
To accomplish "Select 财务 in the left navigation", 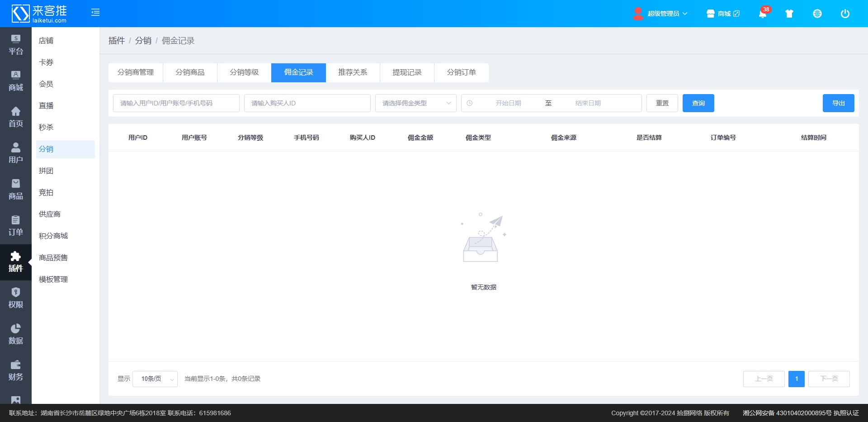I will 16,370.
